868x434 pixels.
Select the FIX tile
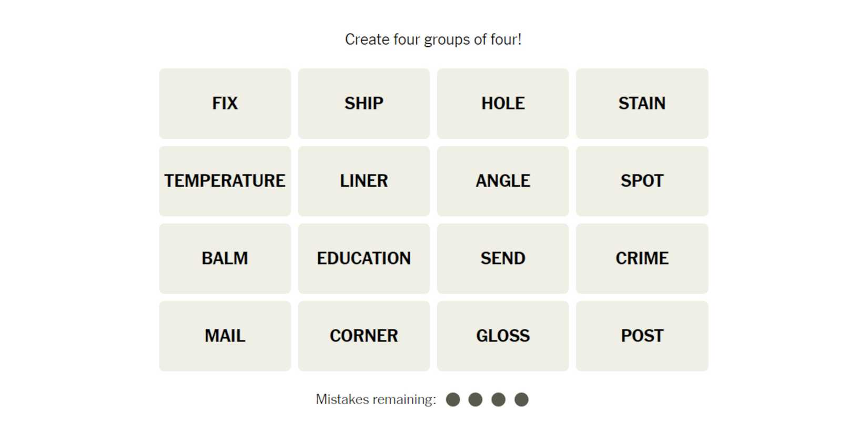pos(225,103)
